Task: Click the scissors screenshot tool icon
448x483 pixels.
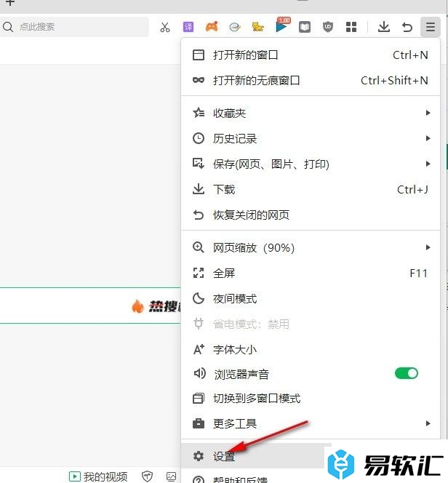Action: coord(165,27)
